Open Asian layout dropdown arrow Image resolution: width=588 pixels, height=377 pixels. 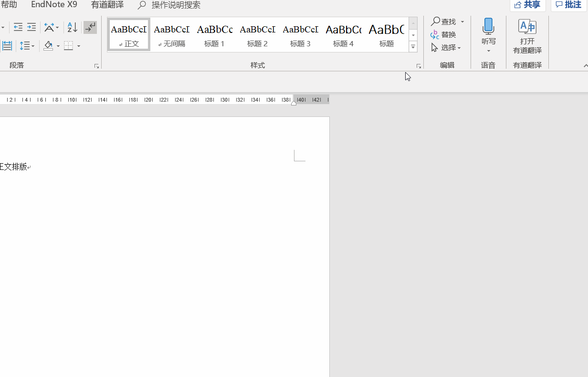pyautogui.click(x=57, y=28)
